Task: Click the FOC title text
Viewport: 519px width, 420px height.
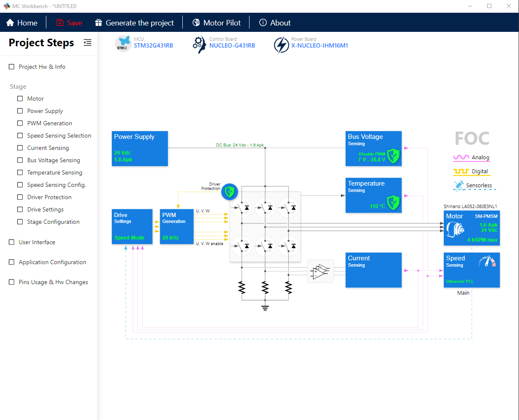Action: coord(472,138)
